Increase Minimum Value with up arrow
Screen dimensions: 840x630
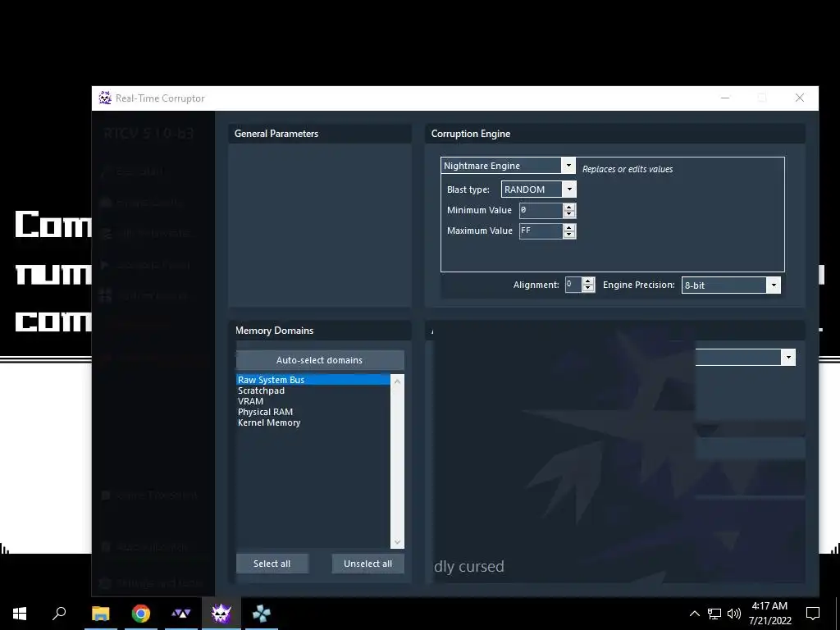(569, 207)
